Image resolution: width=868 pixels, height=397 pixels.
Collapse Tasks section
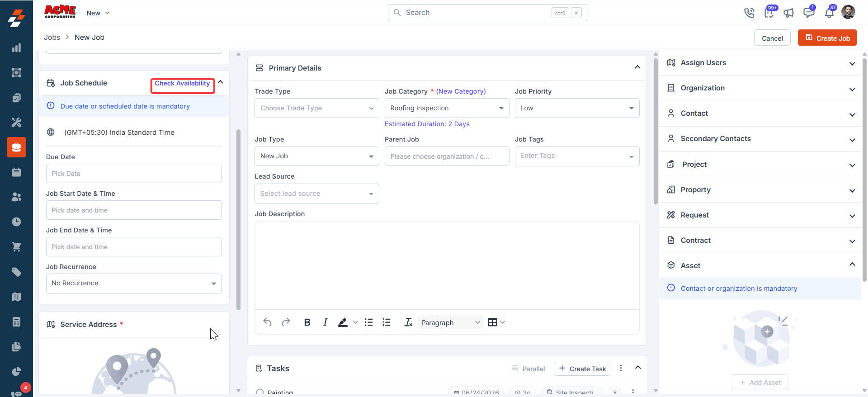(x=638, y=368)
